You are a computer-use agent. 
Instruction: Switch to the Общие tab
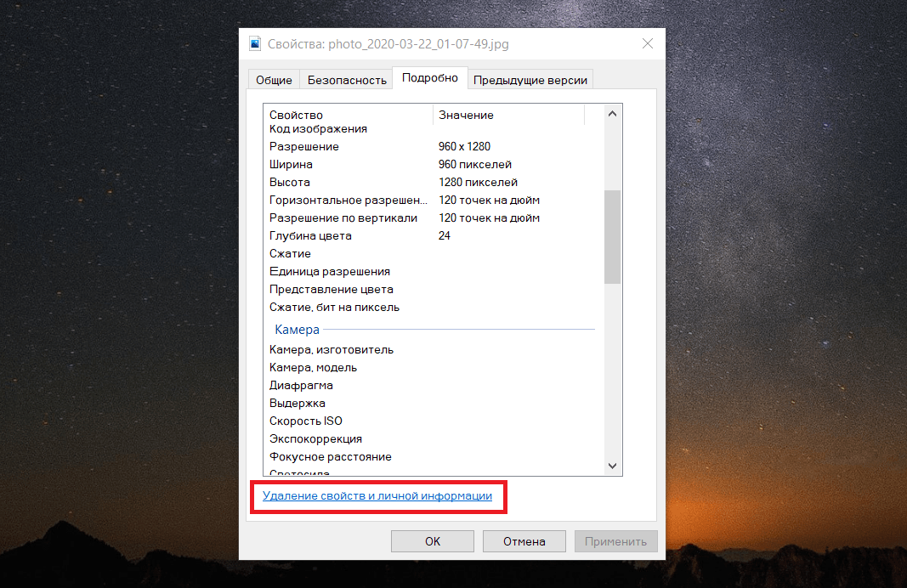coord(274,80)
